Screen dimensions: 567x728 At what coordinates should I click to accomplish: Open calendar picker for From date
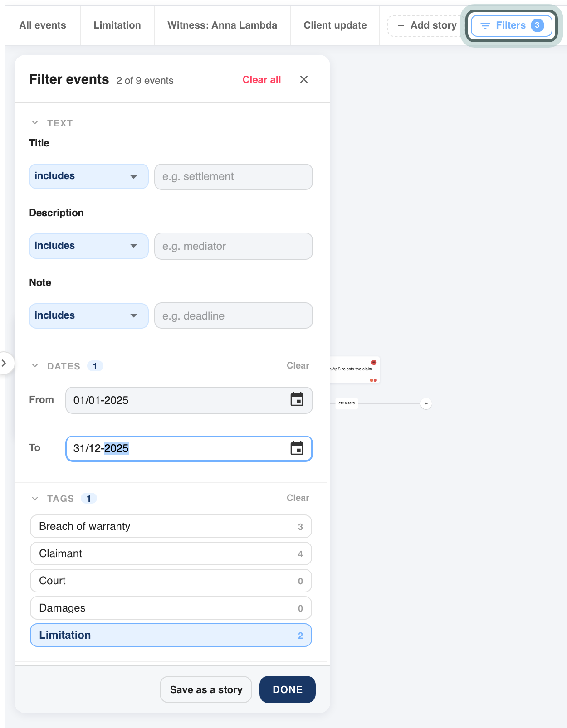tap(297, 400)
